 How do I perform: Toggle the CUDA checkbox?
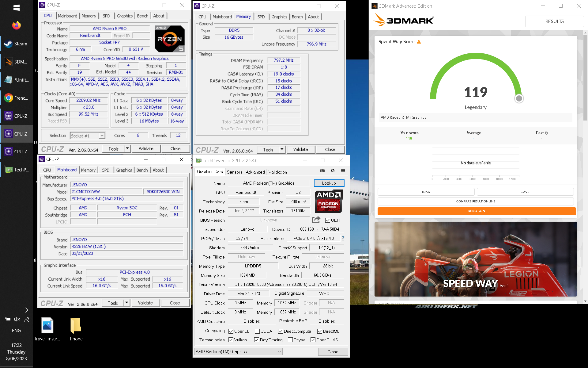[257, 331]
